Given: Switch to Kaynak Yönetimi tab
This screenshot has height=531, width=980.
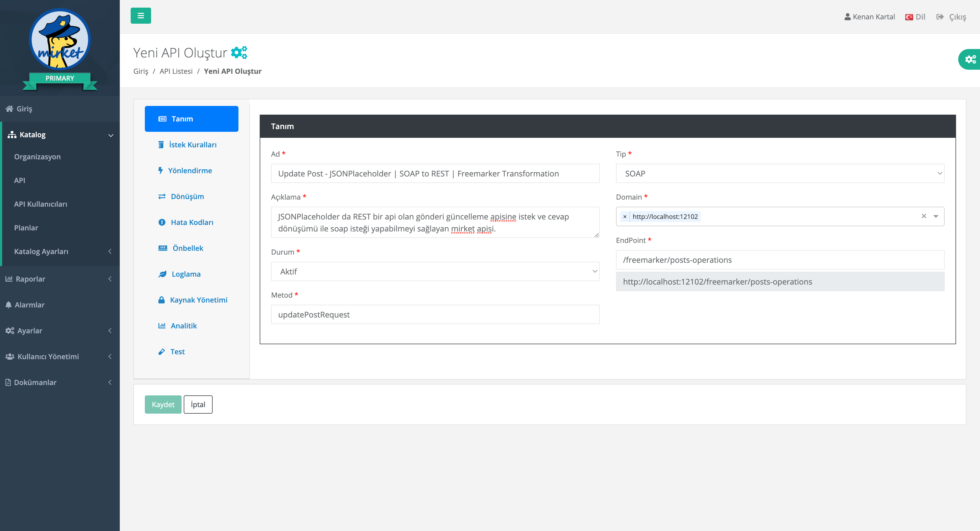Looking at the screenshot, I should 191,300.
